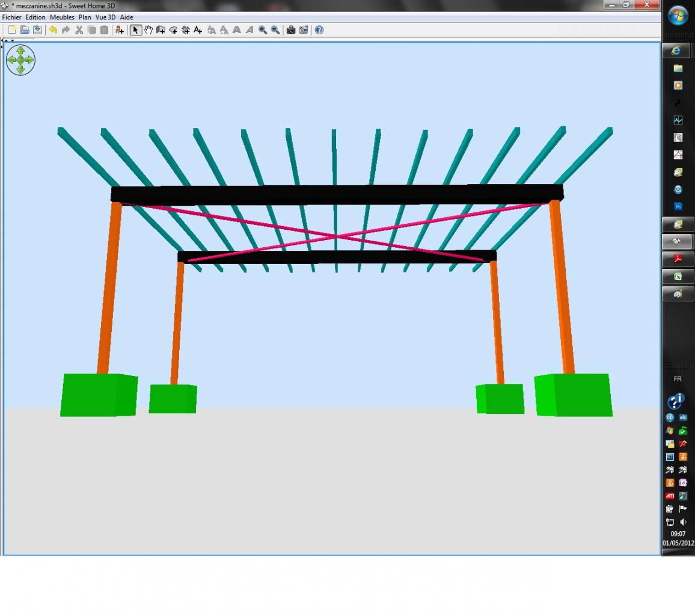Viewport: 695px width, 616px height.
Task: Click the Save home disk icon
Action: point(38,30)
